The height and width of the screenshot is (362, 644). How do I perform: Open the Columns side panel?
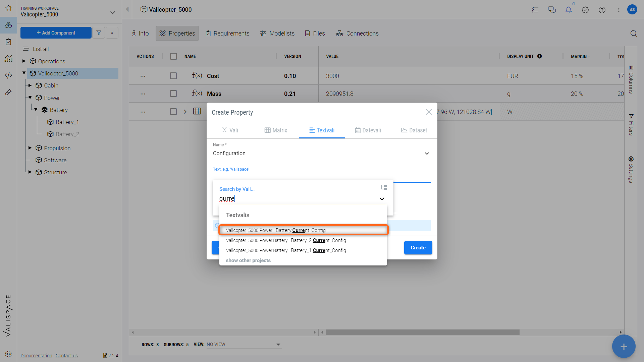[x=631, y=79]
